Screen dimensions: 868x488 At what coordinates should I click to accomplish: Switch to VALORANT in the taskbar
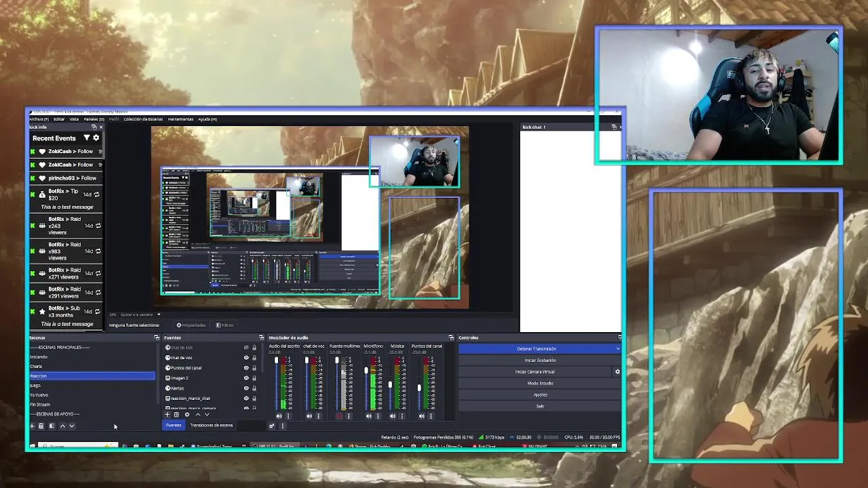[x=534, y=446]
